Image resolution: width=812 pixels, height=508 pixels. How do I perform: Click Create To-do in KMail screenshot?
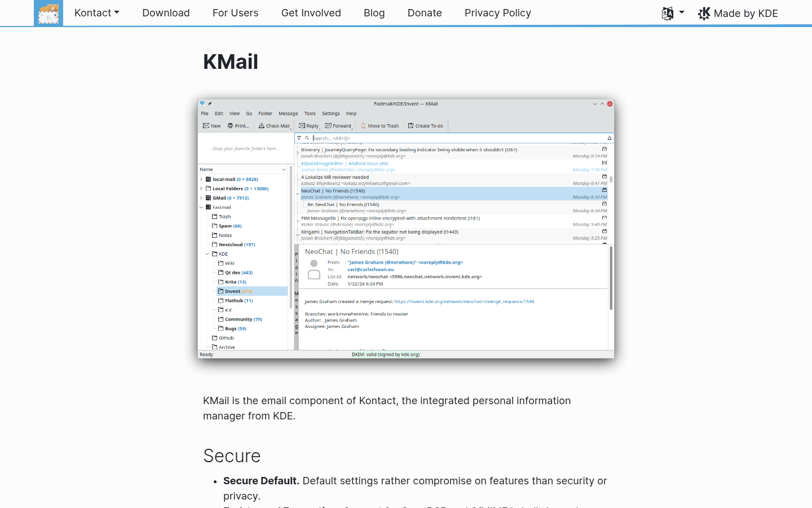[x=426, y=126]
